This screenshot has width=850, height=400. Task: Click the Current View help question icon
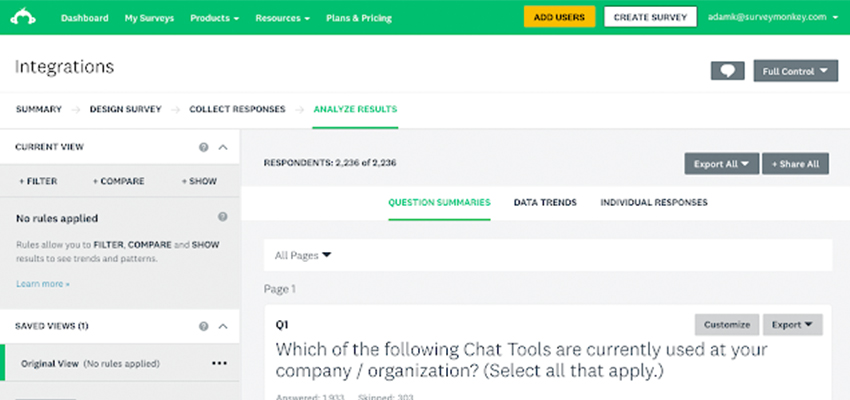pyautogui.click(x=203, y=147)
